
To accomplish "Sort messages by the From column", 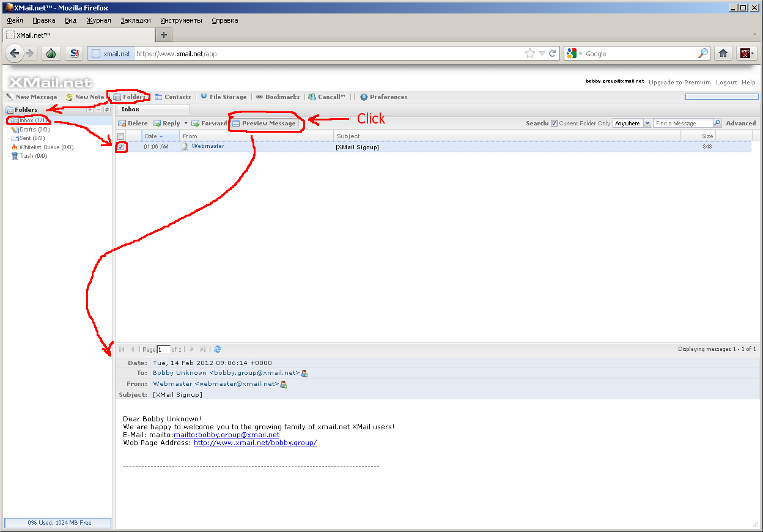I will click(x=257, y=136).
